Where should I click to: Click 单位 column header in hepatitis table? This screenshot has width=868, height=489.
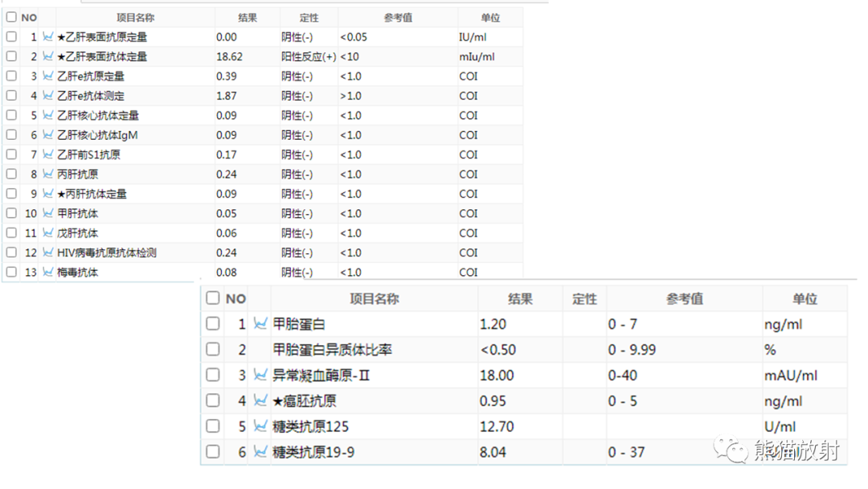pyautogui.click(x=490, y=18)
